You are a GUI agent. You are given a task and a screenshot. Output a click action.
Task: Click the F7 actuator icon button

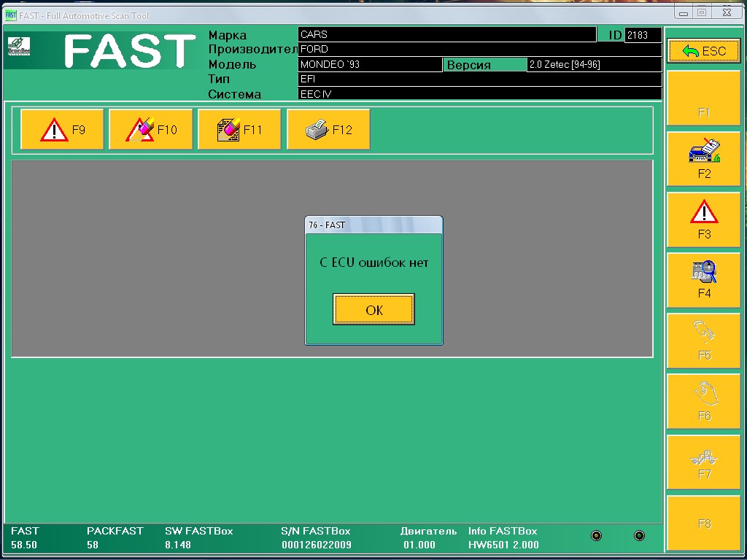tap(703, 464)
